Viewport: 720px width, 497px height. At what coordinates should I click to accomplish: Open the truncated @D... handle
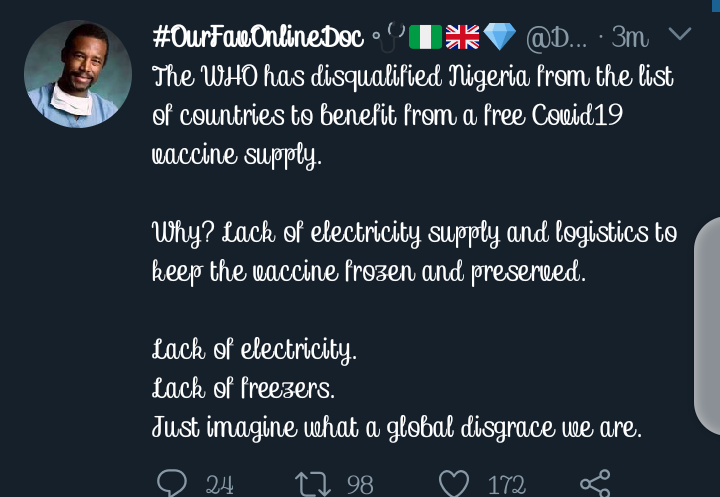[556, 37]
